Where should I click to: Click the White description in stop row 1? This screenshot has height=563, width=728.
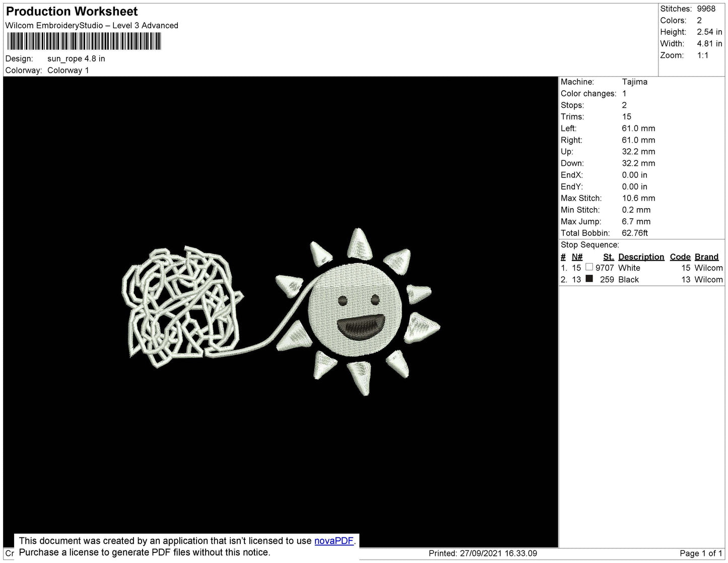pyautogui.click(x=629, y=268)
